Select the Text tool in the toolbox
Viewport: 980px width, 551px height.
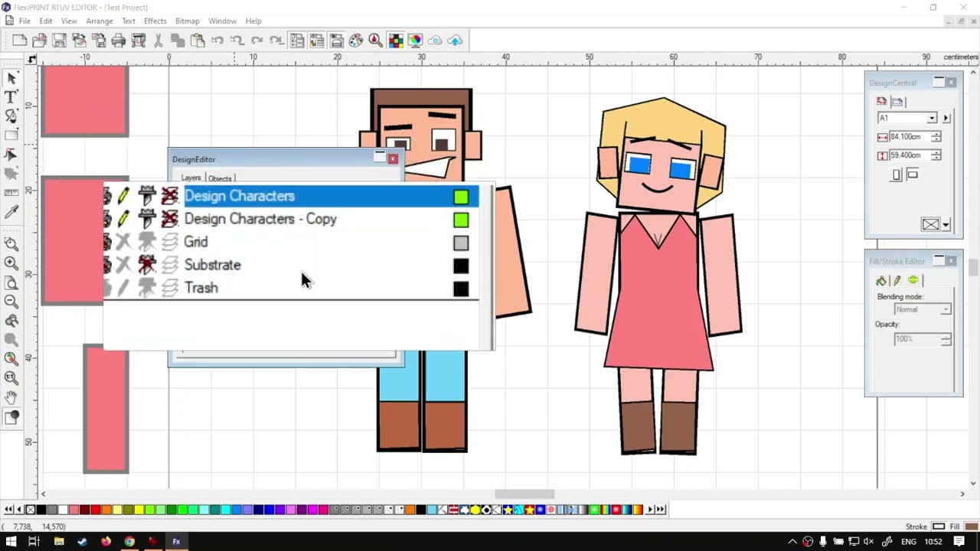pyautogui.click(x=11, y=97)
